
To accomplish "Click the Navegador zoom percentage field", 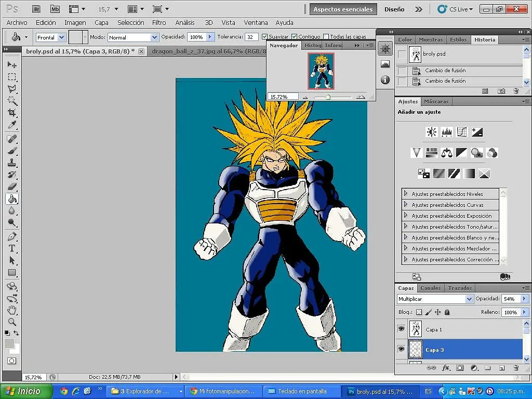I will (x=283, y=97).
